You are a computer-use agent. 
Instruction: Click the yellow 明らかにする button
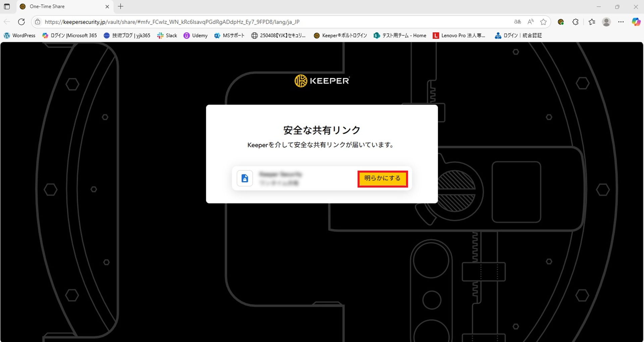(382, 179)
